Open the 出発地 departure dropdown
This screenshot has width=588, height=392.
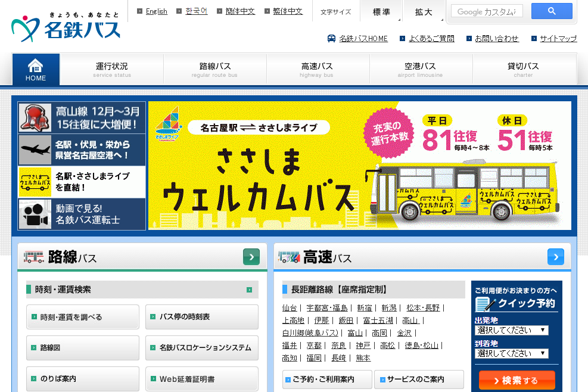512,330
